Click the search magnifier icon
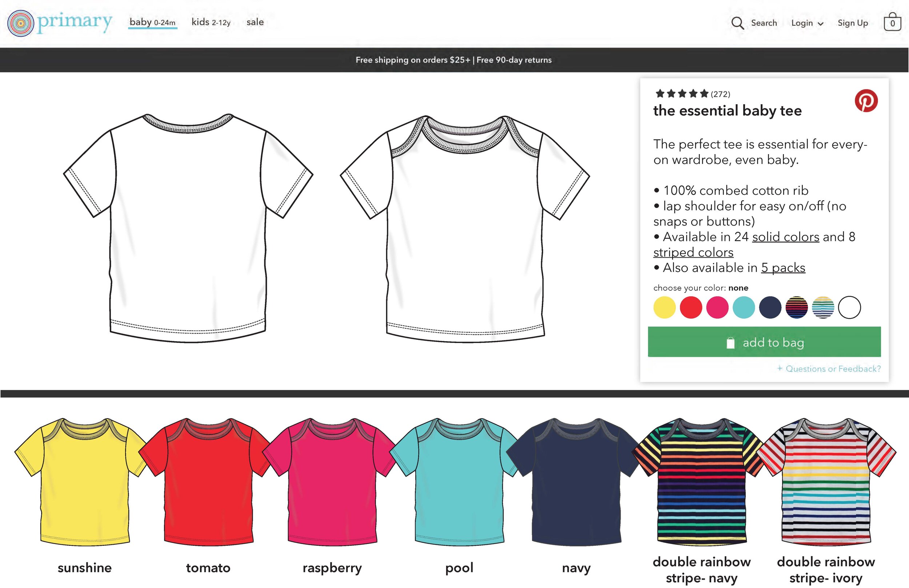 pos(737,23)
